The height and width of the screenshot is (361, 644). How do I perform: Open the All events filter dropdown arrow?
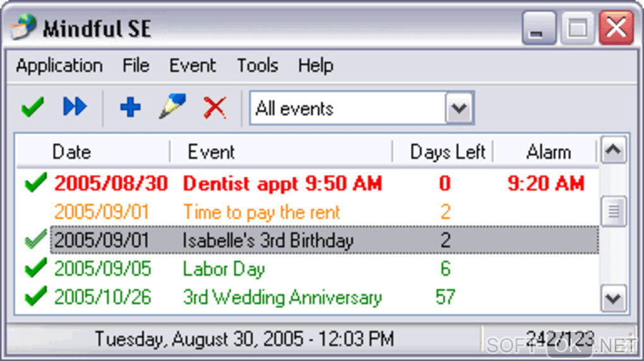459,108
